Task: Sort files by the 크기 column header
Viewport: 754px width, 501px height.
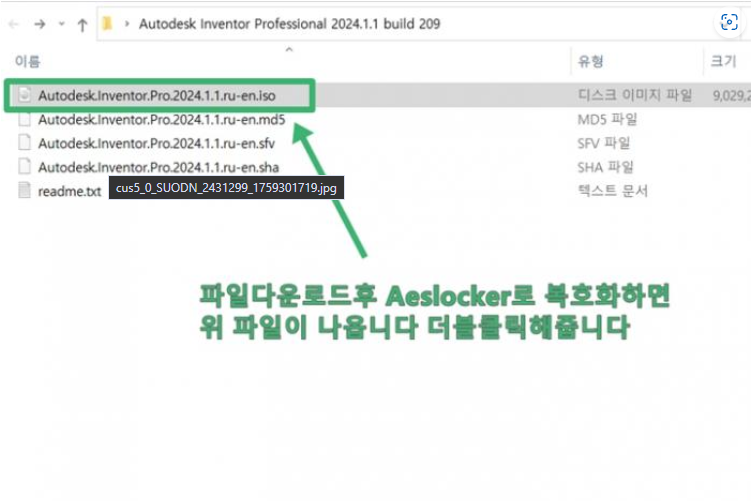Action: pyautogui.click(x=723, y=61)
